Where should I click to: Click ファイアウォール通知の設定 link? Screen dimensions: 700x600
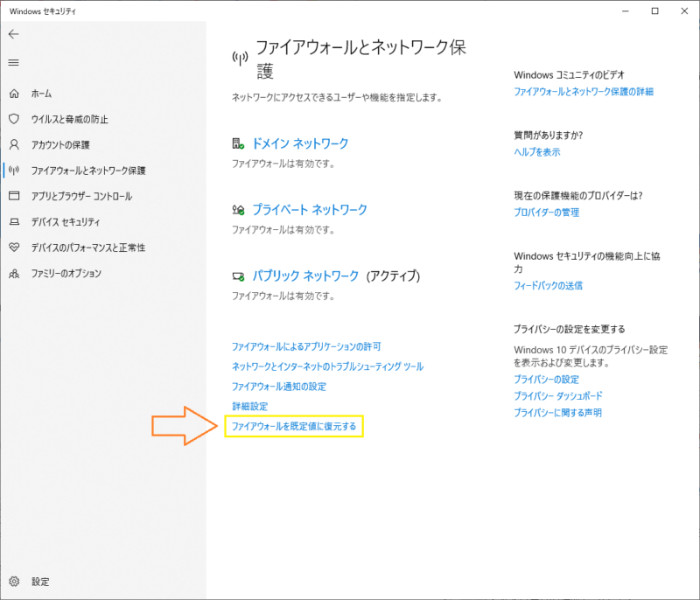click(x=279, y=387)
